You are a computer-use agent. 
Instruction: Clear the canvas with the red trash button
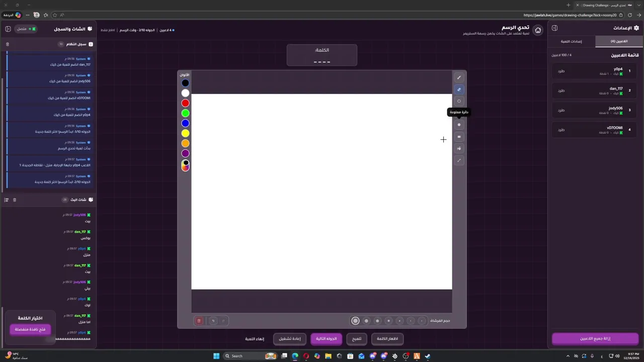[x=199, y=321]
